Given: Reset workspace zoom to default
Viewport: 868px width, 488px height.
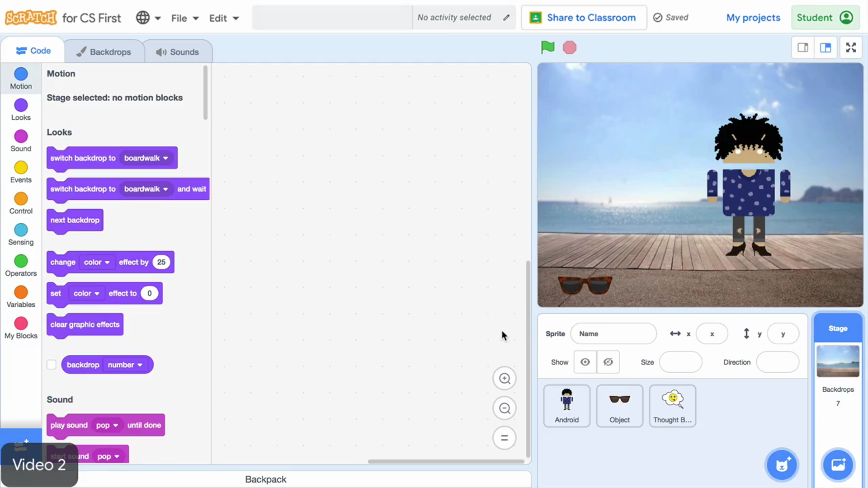Looking at the screenshot, I should 505,438.
